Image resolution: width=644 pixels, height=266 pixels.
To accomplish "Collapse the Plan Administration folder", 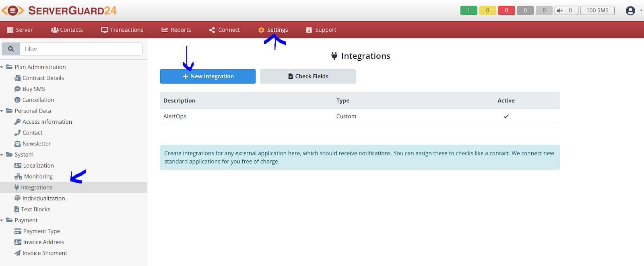I will (2, 67).
